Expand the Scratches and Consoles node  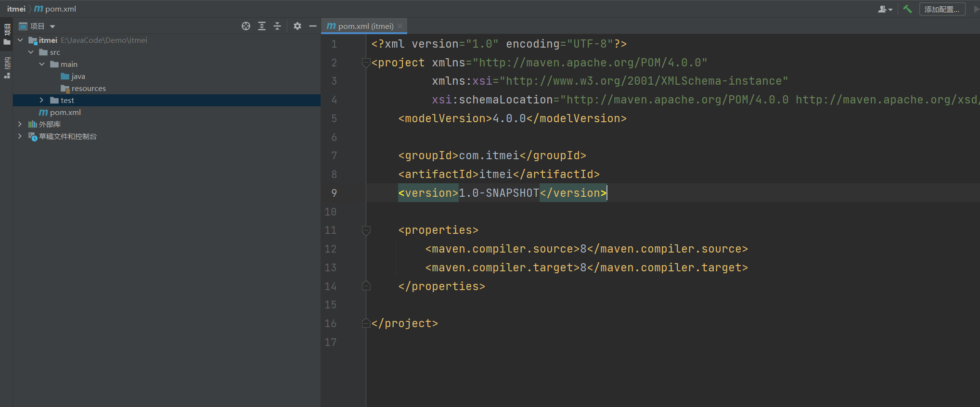tap(20, 136)
